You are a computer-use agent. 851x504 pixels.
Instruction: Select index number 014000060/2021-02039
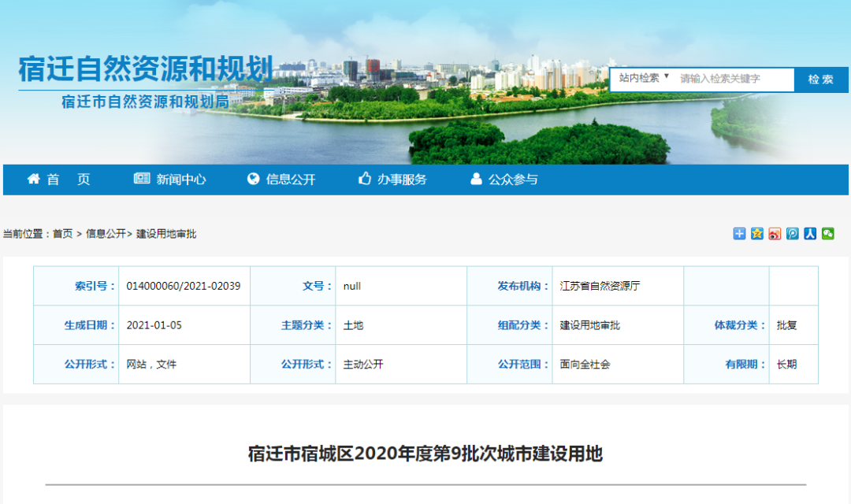pos(184,286)
